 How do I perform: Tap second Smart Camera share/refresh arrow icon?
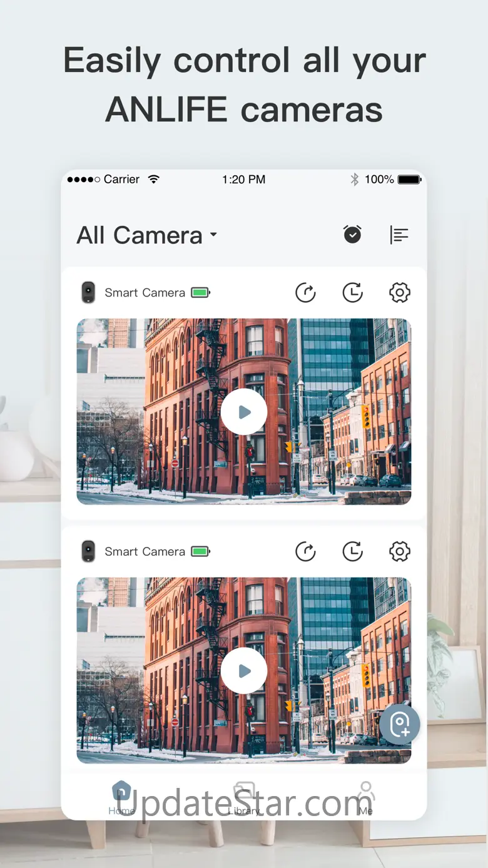[305, 551]
